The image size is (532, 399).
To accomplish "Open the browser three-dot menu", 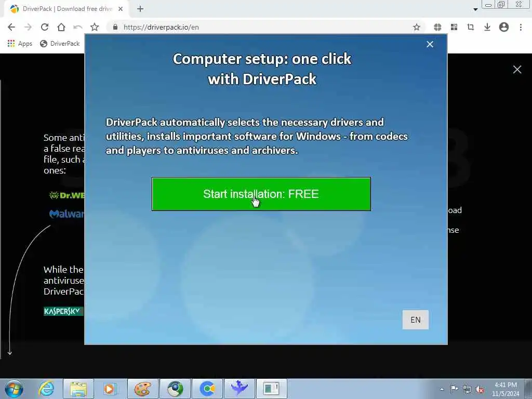I will (521, 27).
